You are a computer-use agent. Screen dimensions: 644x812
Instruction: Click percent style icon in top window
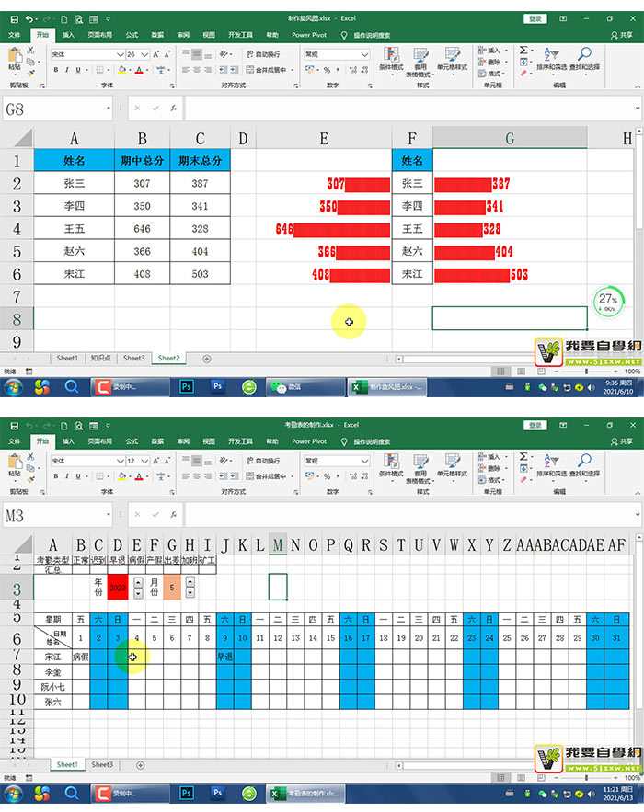coord(327,70)
